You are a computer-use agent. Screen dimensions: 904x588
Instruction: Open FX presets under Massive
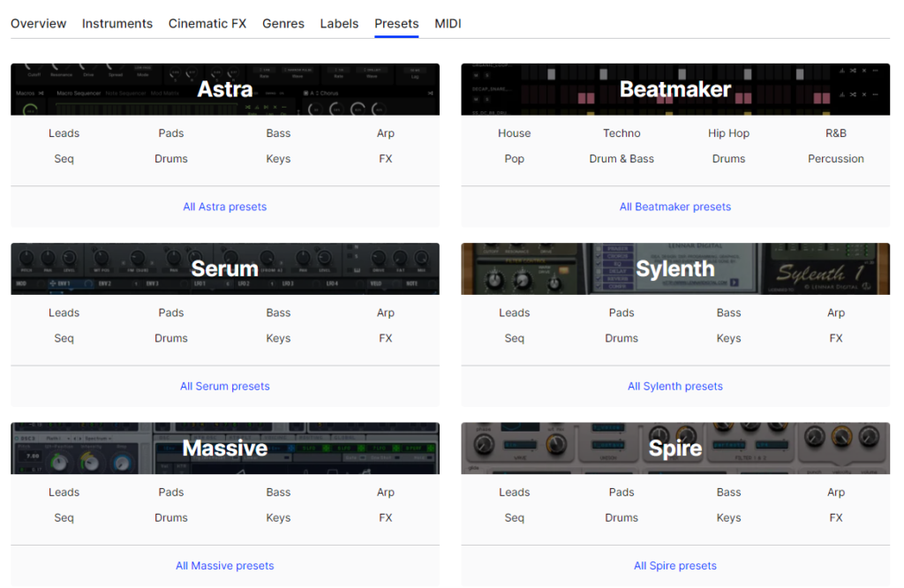coord(385,517)
